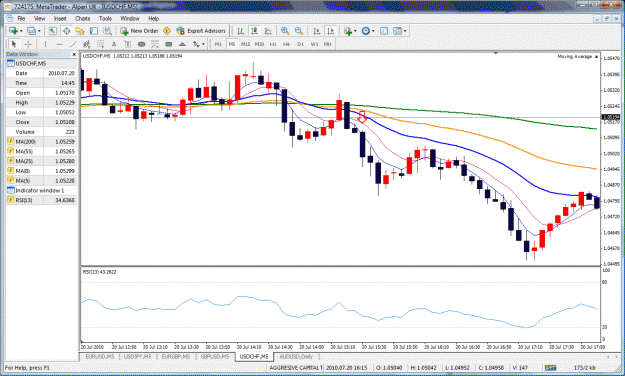Expand the Profiles dropdown arrow

(x=39, y=31)
